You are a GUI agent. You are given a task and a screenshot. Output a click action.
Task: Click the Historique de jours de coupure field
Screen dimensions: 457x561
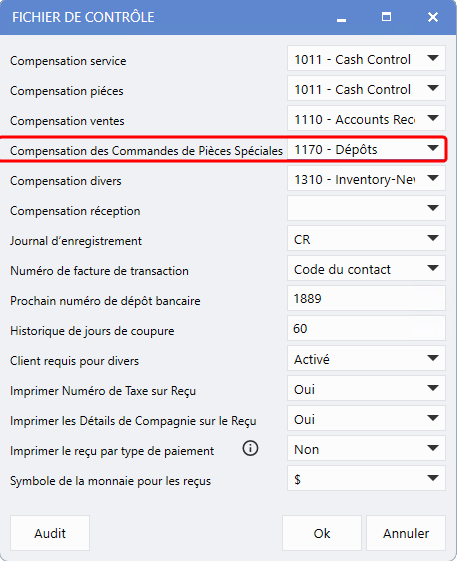[366, 328]
